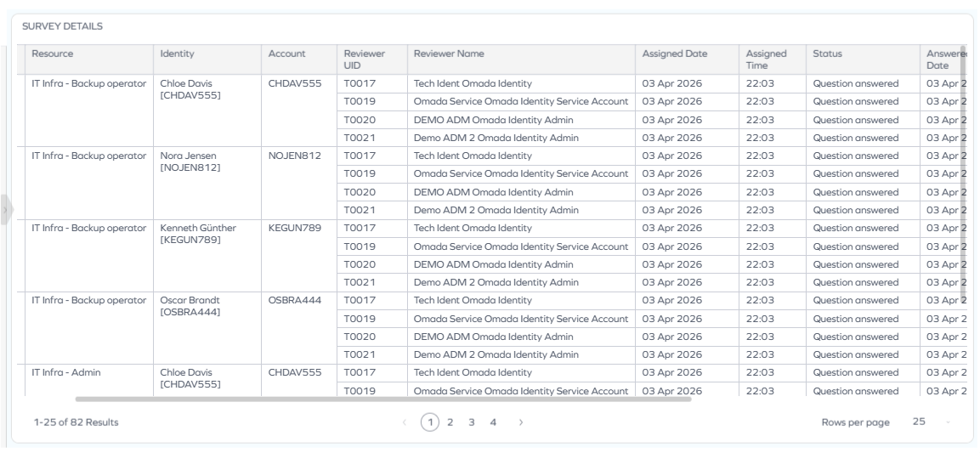Go to the next results page arrow

tap(521, 422)
